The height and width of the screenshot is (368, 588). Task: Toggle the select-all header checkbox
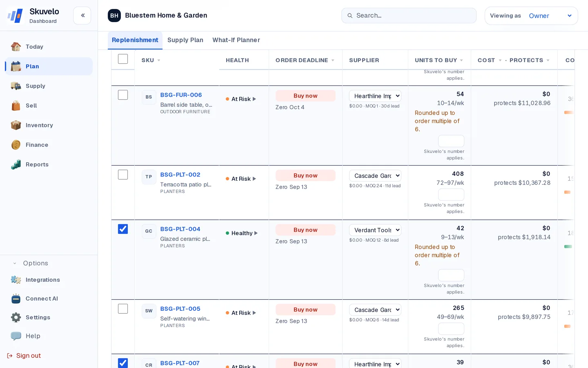click(123, 59)
